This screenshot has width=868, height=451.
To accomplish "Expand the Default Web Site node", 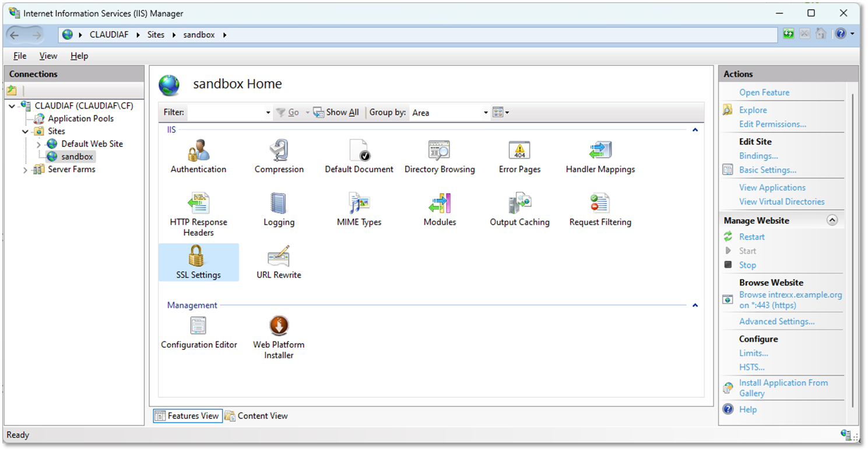I will pos(38,144).
